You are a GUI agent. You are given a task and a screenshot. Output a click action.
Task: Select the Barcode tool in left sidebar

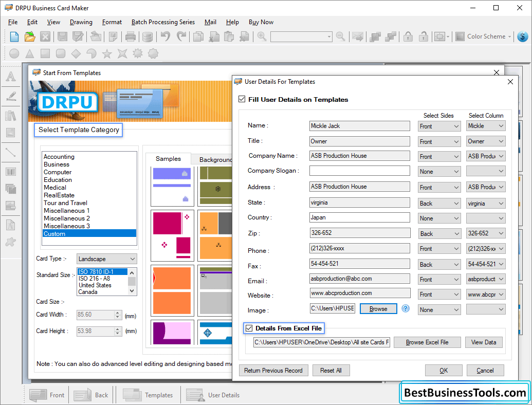[11, 172]
